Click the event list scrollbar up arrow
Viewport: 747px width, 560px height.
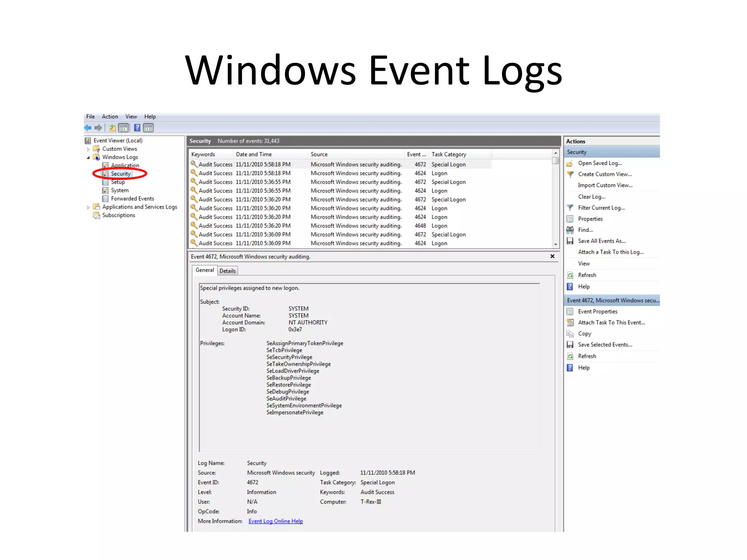click(x=556, y=153)
